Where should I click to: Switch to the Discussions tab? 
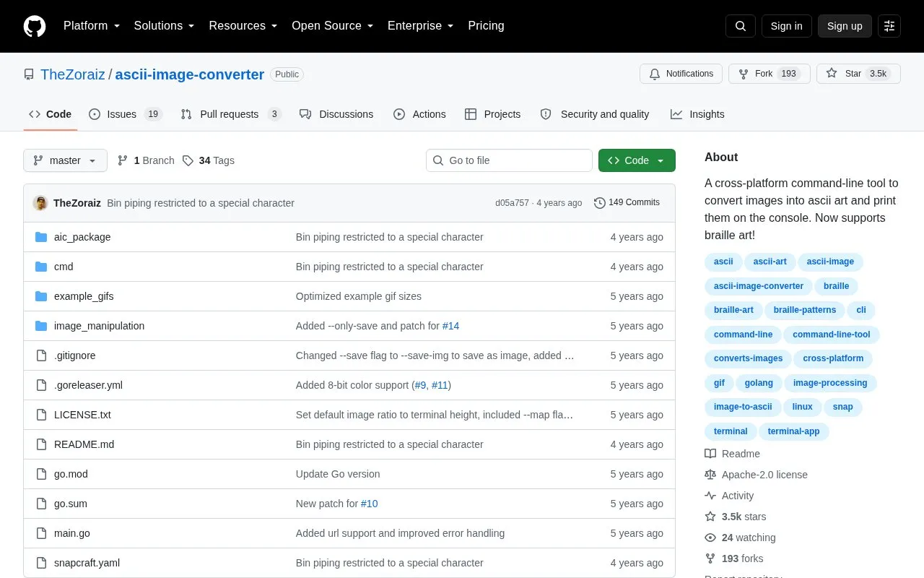[x=336, y=114]
